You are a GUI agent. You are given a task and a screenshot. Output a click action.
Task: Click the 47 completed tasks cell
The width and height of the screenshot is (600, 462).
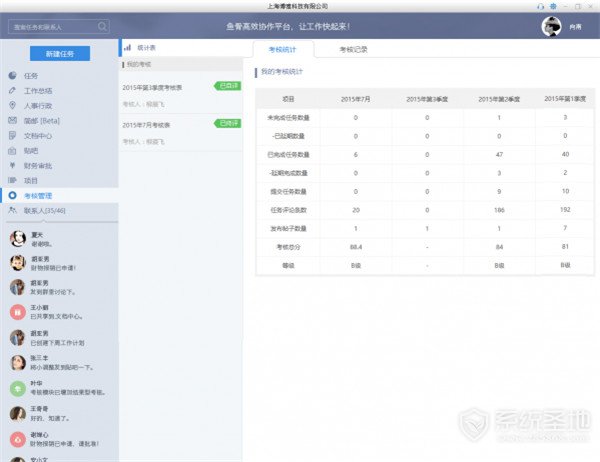(499, 155)
